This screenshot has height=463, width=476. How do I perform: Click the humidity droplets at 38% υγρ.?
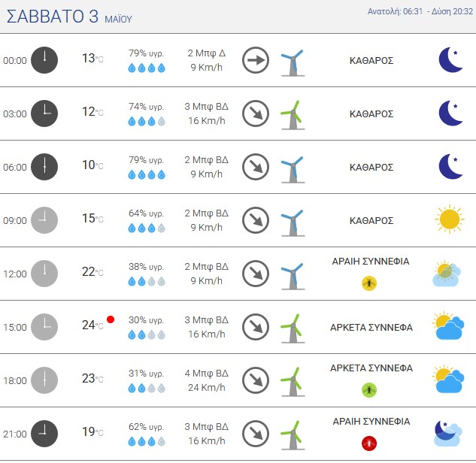tap(147, 282)
